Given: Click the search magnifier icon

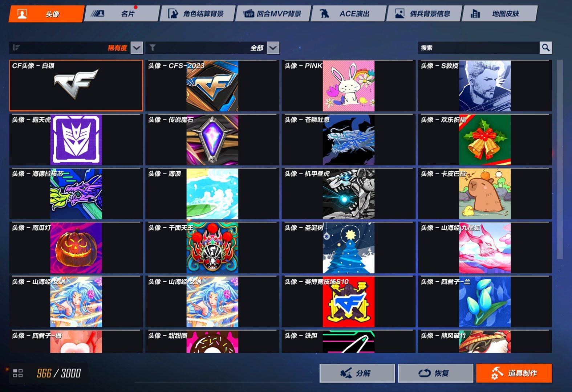Looking at the screenshot, I should pos(545,48).
